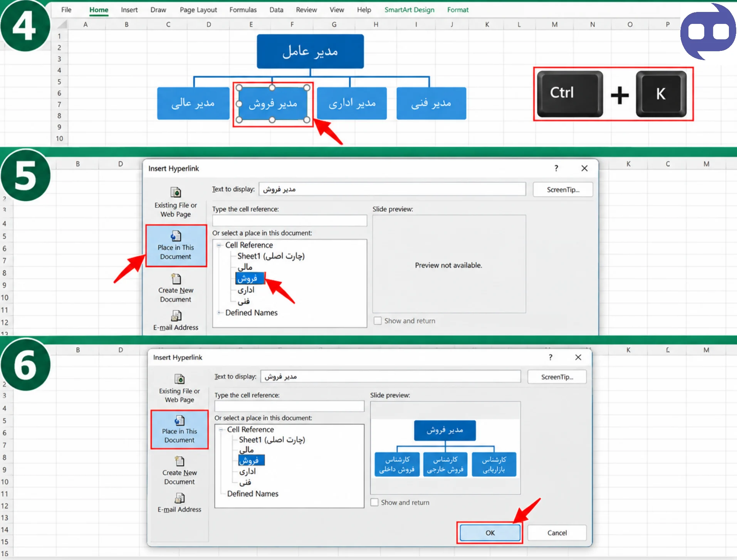
Task: Click Create New Document icon in step 6 dialog
Action: [x=180, y=461]
